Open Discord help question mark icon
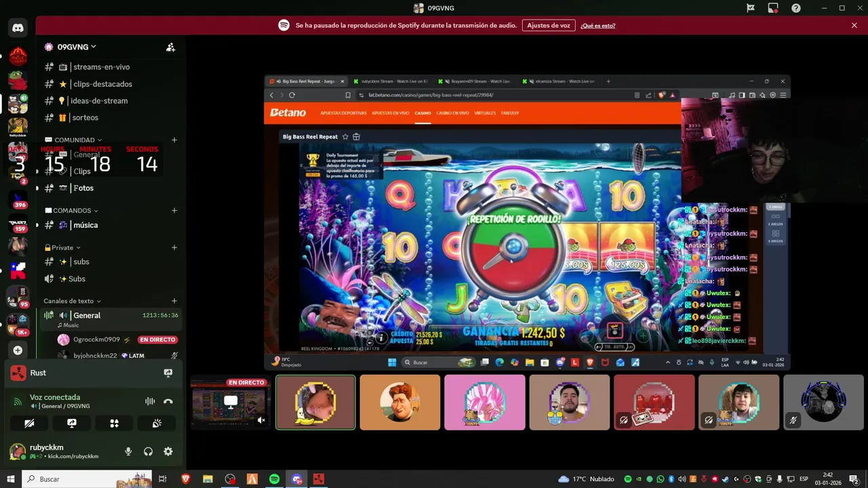 795,8
